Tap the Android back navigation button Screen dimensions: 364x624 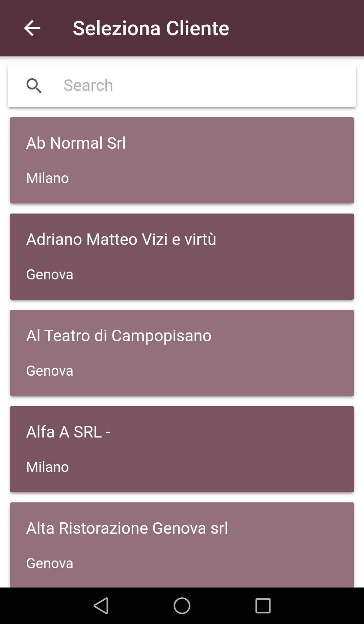click(101, 605)
